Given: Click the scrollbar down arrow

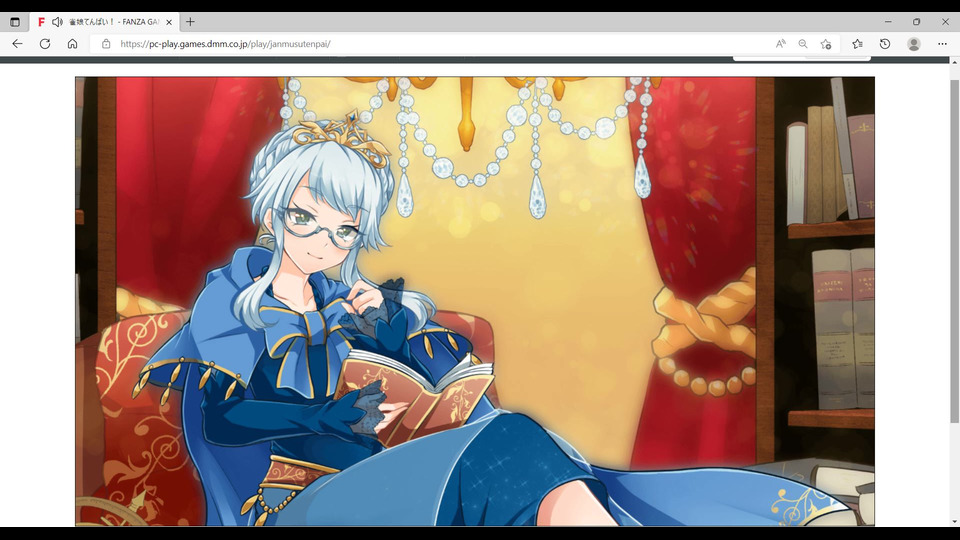Looking at the screenshot, I should 954,522.
